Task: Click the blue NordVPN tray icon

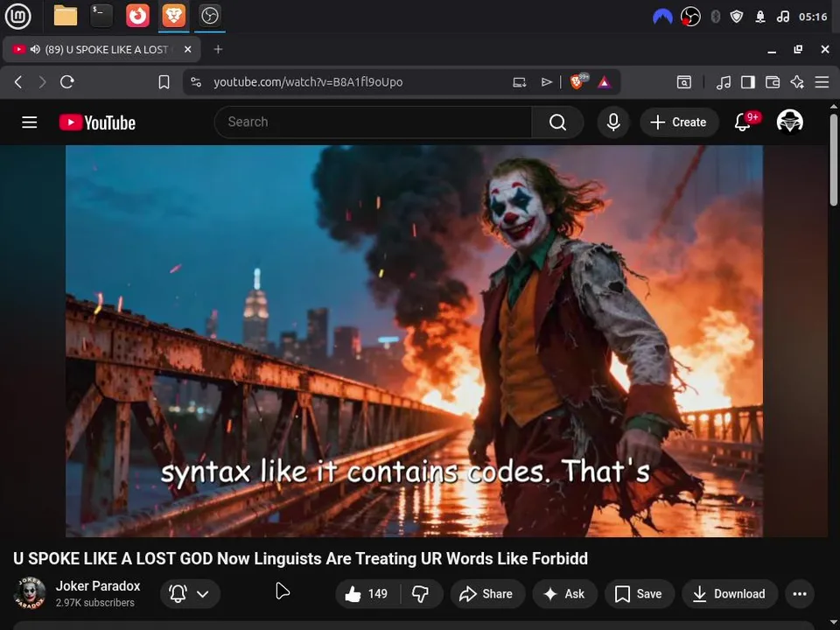Action: point(662,17)
